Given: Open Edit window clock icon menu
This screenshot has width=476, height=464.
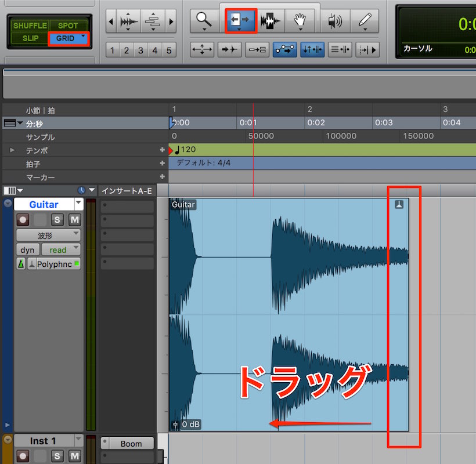Looking at the screenshot, I should [x=81, y=190].
